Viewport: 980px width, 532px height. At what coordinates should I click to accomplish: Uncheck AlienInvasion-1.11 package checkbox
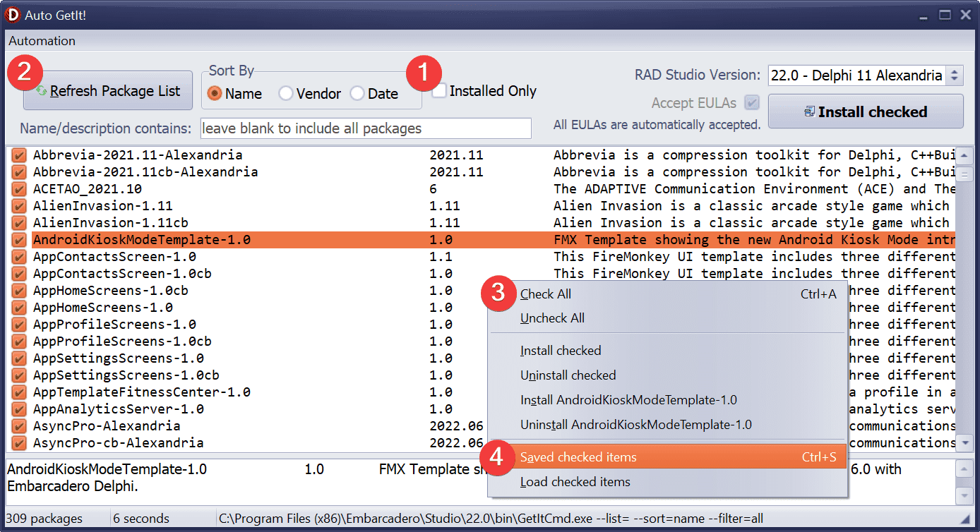(x=19, y=206)
